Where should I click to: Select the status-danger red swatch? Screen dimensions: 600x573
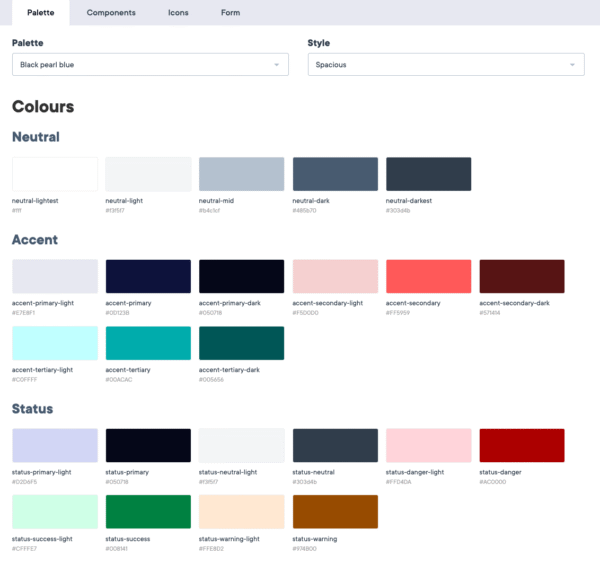521,445
